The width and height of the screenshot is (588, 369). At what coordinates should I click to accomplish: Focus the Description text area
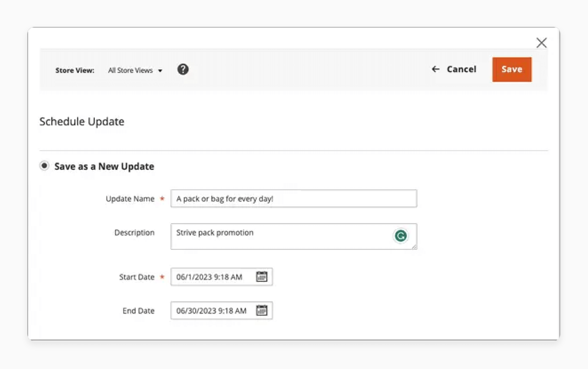tap(294, 236)
